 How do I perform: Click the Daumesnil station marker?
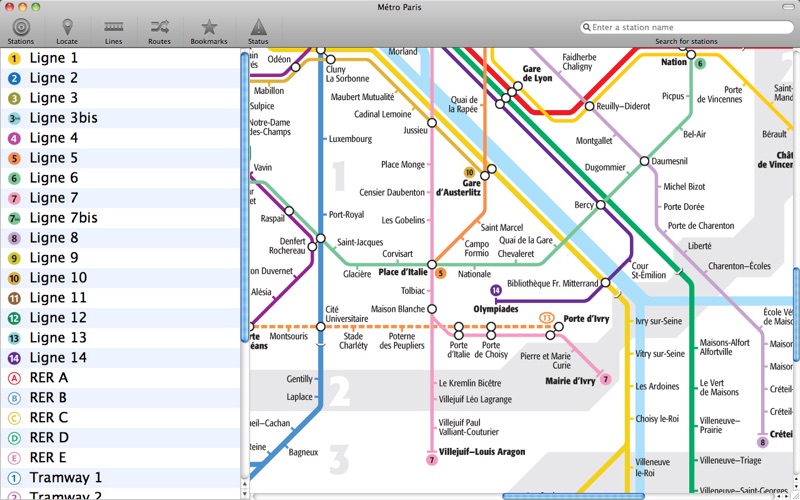coord(644,161)
